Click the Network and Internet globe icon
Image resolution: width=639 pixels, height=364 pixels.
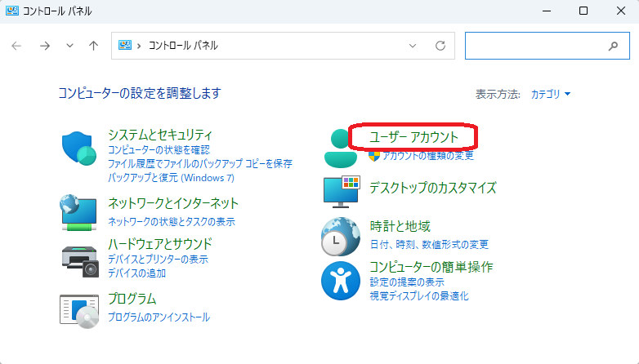[x=79, y=211]
